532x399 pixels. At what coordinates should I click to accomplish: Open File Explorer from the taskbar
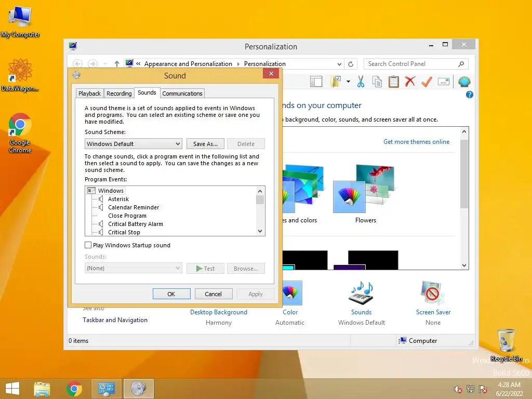point(42,389)
